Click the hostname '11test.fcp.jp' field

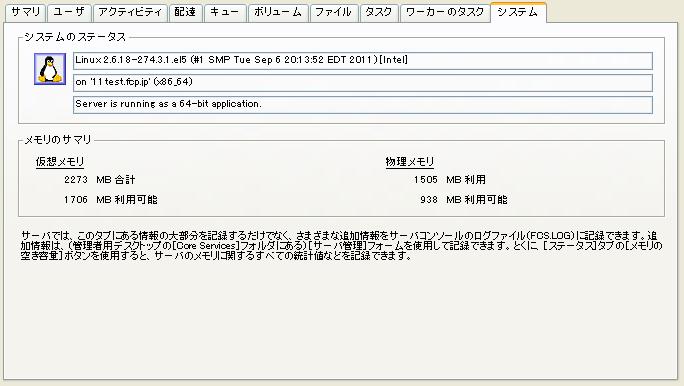point(363,82)
